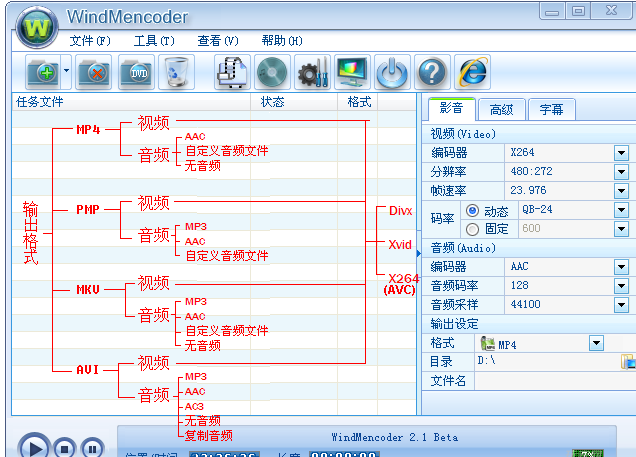The image size is (636, 457).
Task: Click the WindMencoder logo orb
Action: [x=37, y=28]
